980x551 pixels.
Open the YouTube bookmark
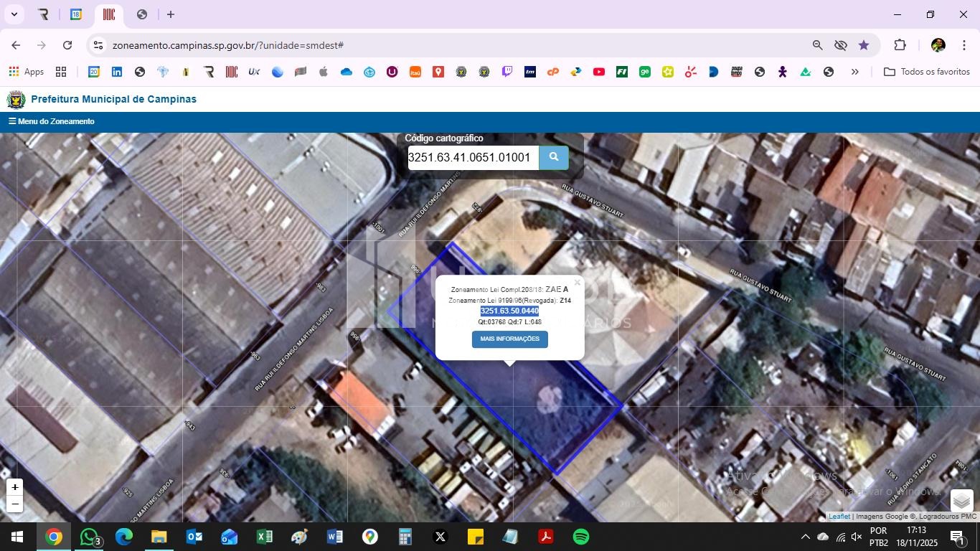599,72
